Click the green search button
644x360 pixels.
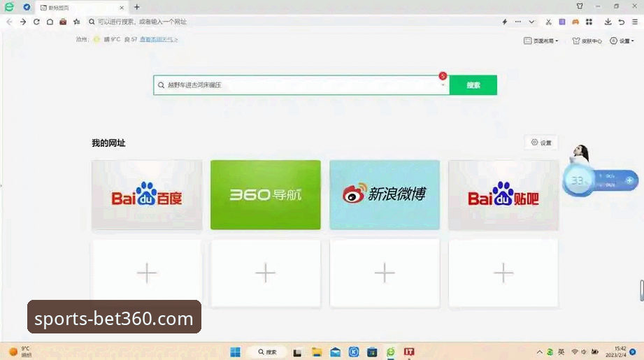tap(473, 85)
